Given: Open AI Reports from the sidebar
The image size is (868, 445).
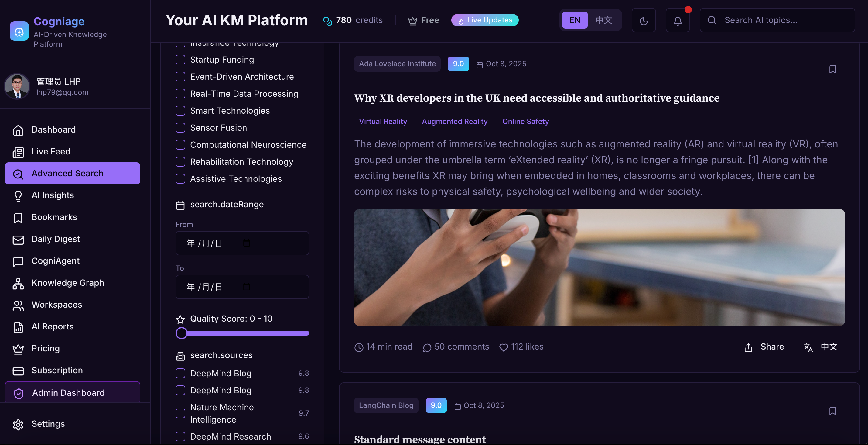Looking at the screenshot, I should (x=73, y=327).
